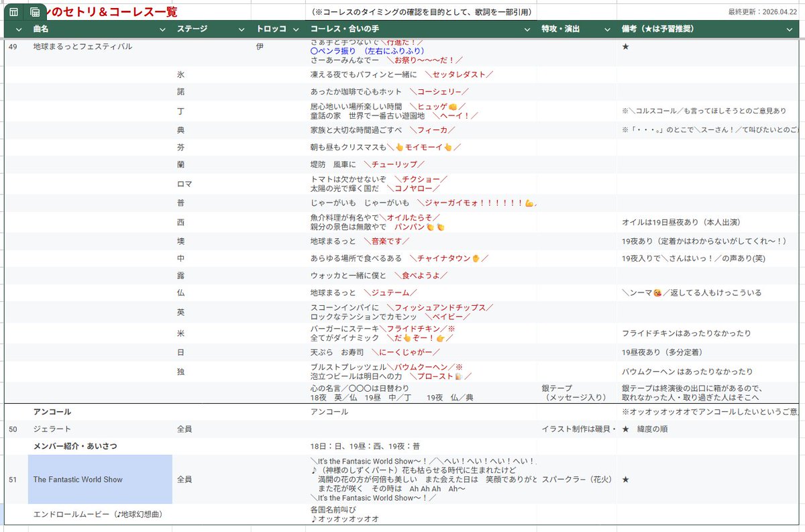Click the メンバー紹介・あいさつ row label
The width and height of the screenshot is (805, 532).
pos(76,446)
